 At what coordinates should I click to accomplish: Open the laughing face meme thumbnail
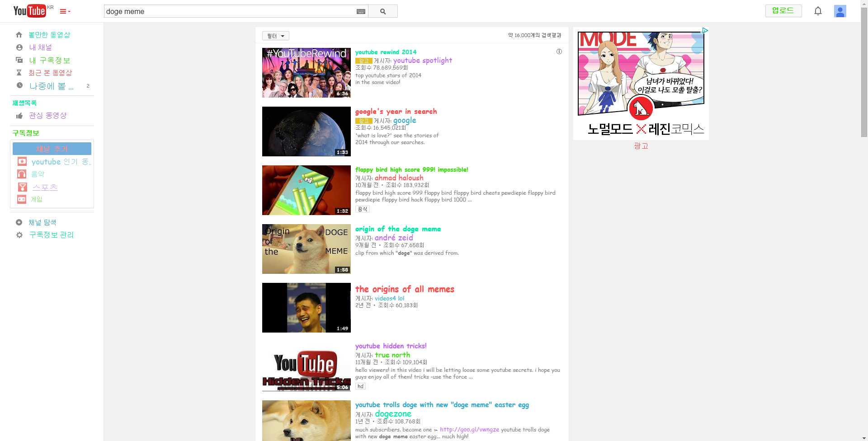[x=307, y=308]
